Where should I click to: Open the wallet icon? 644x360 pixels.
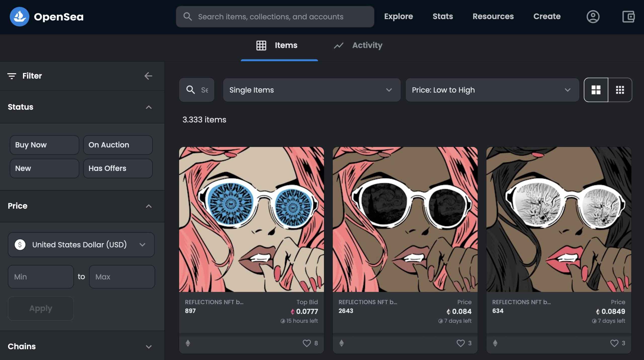click(x=628, y=17)
